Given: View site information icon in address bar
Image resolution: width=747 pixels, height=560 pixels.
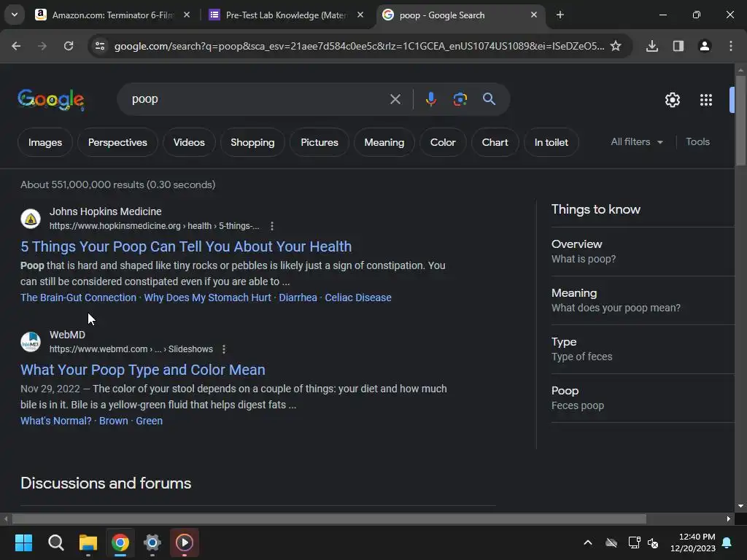Looking at the screenshot, I should pos(100,46).
